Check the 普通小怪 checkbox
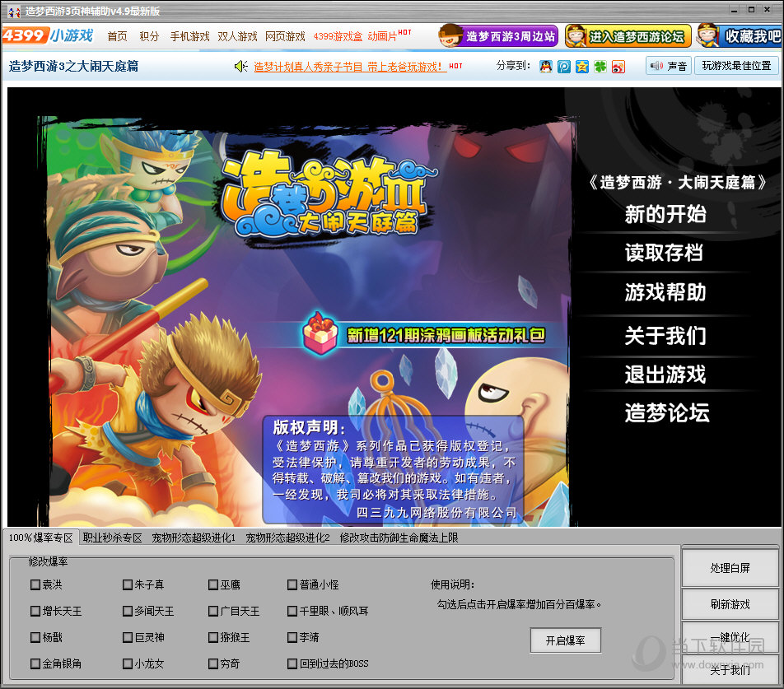Screen dimensions: 784x689 292,584
